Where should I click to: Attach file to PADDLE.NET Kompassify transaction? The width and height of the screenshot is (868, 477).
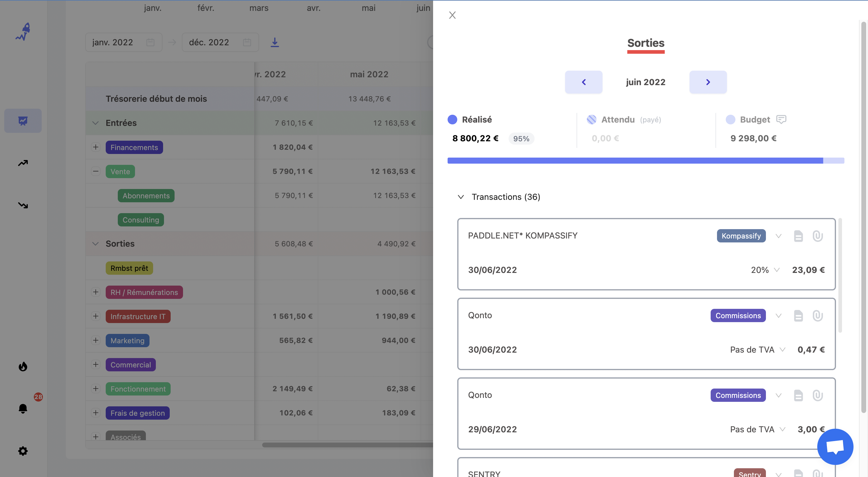818,236
